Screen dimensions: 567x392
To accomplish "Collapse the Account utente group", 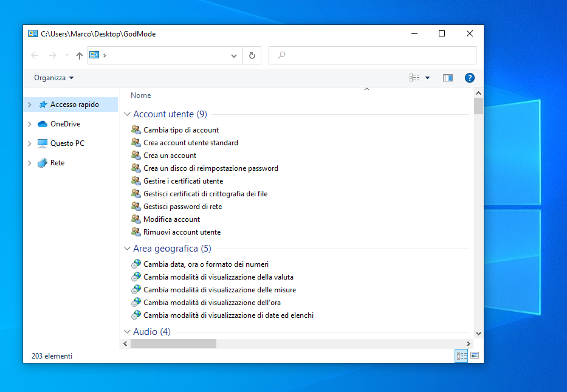I will 127,114.
